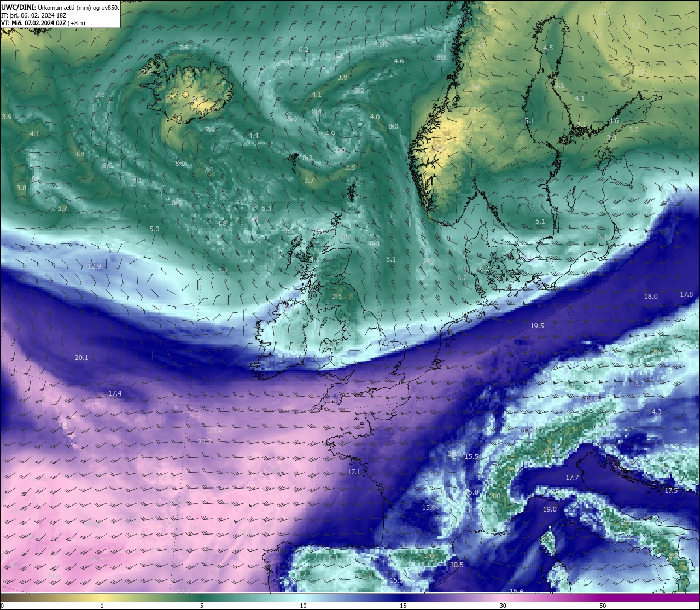The width and height of the screenshot is (700, 610).
Task: Click the 17.4 value label
Action: tap(115, 393)
